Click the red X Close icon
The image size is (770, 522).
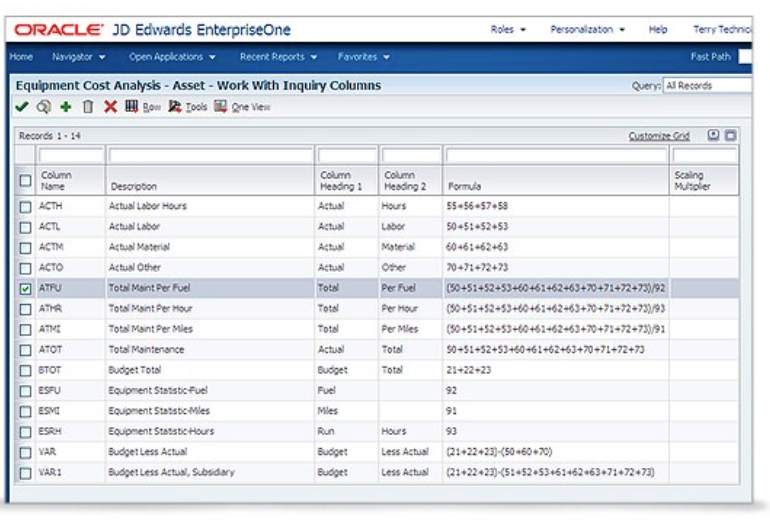pyautogui.click(x=110, y=107)
